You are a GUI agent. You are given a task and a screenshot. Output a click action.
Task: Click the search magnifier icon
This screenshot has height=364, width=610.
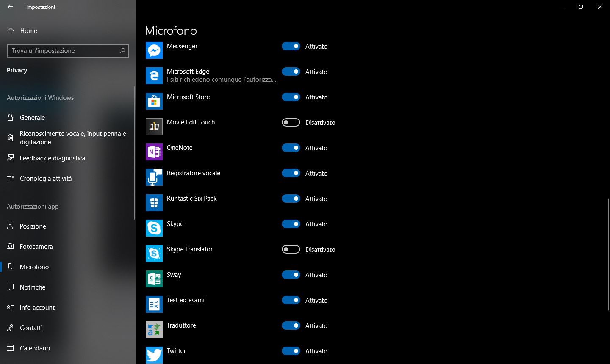pyautogui.click(x=122, y=50)
